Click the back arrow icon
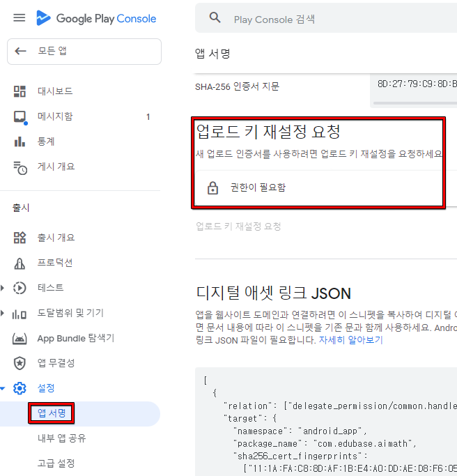This screenshot has width=457, height=476. pyautogui.click(x=21, y=51)
